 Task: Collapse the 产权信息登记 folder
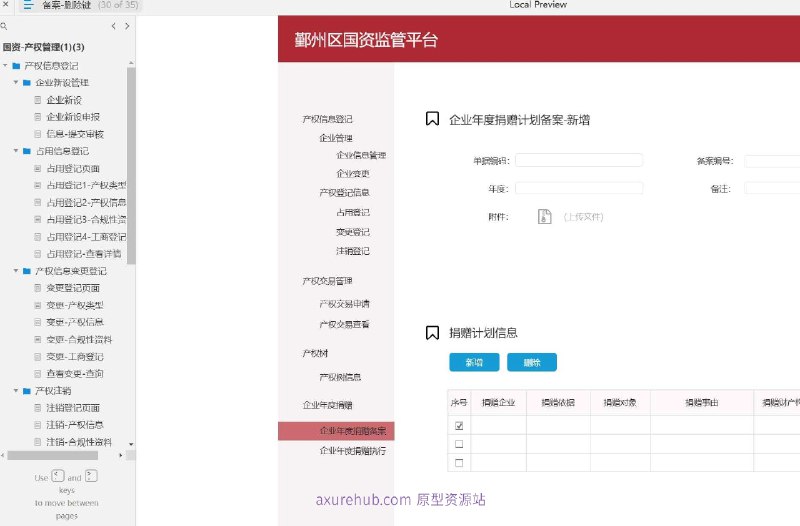coord(6,65)
